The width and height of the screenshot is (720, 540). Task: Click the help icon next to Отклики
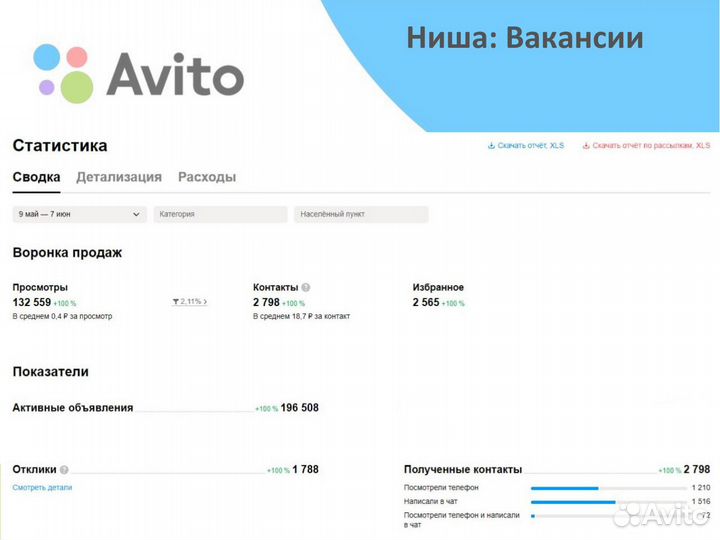coord(64,470)
